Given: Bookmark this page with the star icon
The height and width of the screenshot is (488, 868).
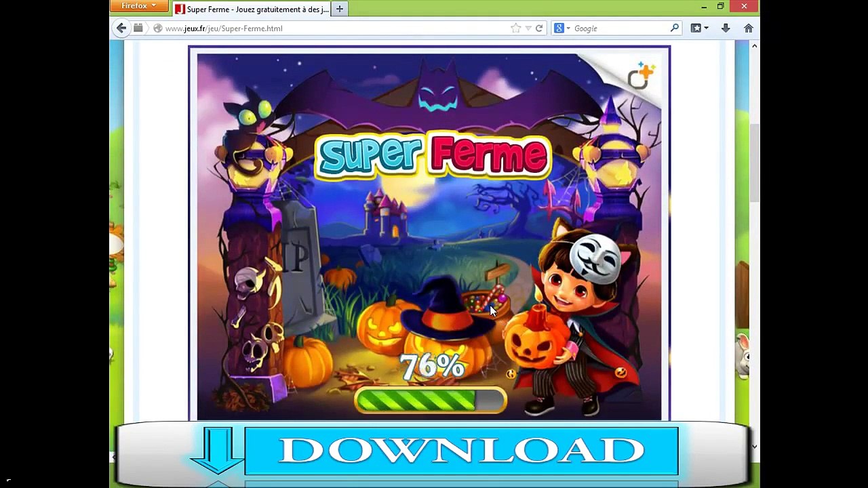Looking at the screenshot, I should click(x=516, y=28).
